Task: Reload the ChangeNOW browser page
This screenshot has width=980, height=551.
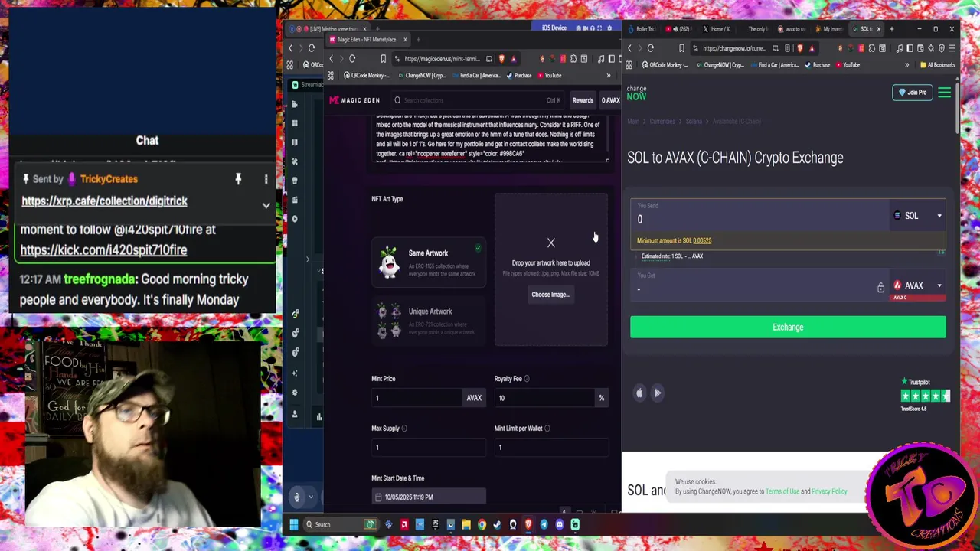Action: tap(651, 48)
